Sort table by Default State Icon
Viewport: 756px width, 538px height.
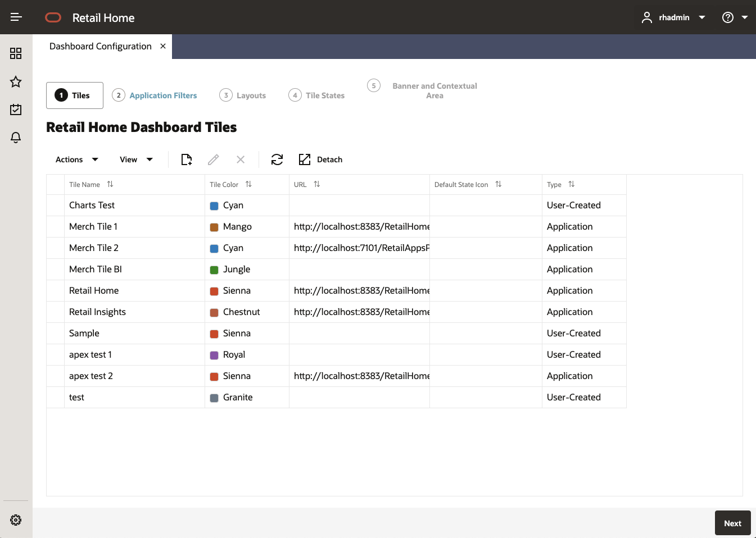499,184
